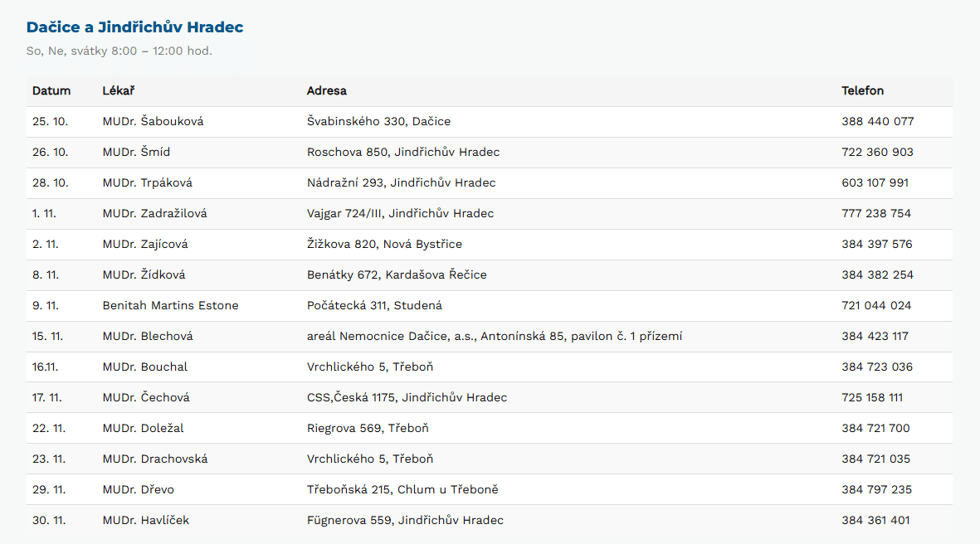The width and height of the screenshot is (980, 544).
Task: Click the Adresa column header
Action: (327, 91)
